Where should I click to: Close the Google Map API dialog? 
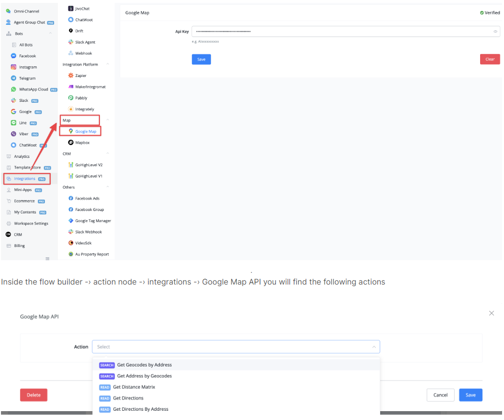(491, 313)
